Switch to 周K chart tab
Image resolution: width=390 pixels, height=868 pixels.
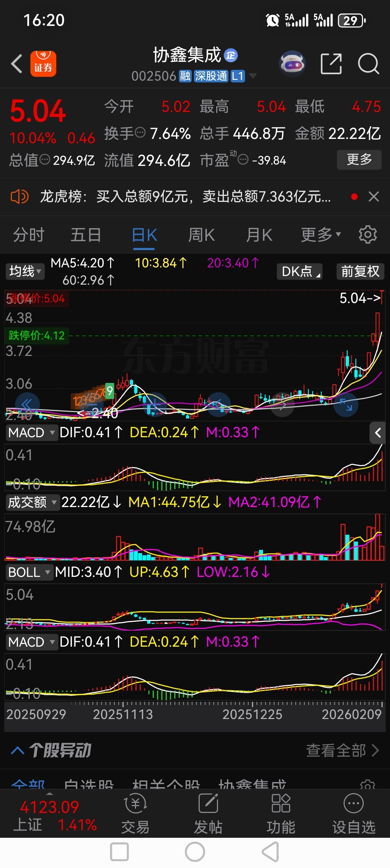201,235
